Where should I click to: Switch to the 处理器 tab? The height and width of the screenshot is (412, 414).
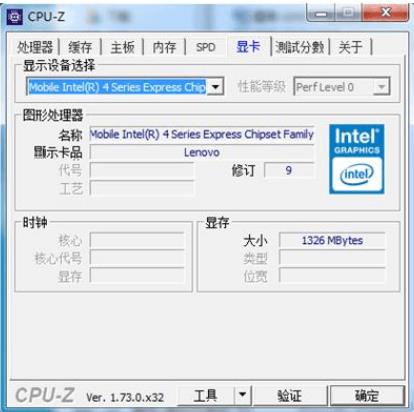click(35, 47)
